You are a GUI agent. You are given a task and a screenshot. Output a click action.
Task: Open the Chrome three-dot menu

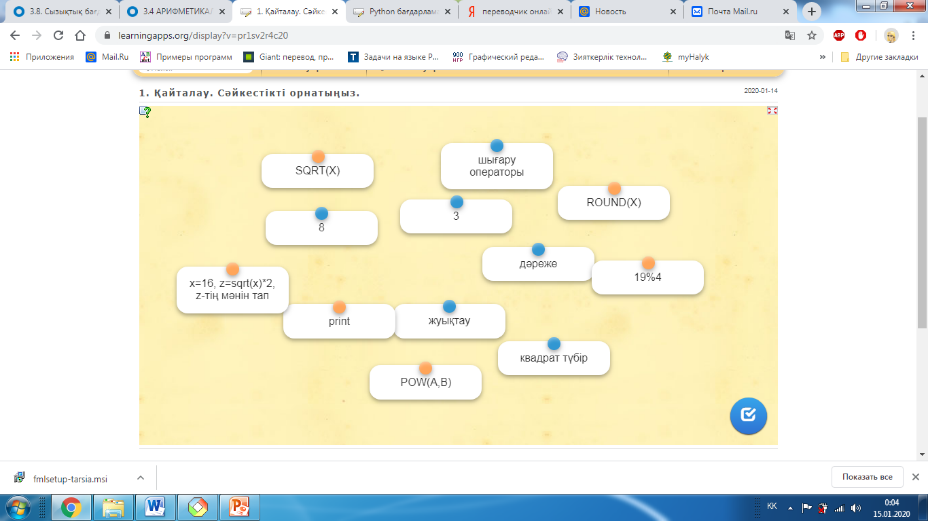(x=913, y=36)
